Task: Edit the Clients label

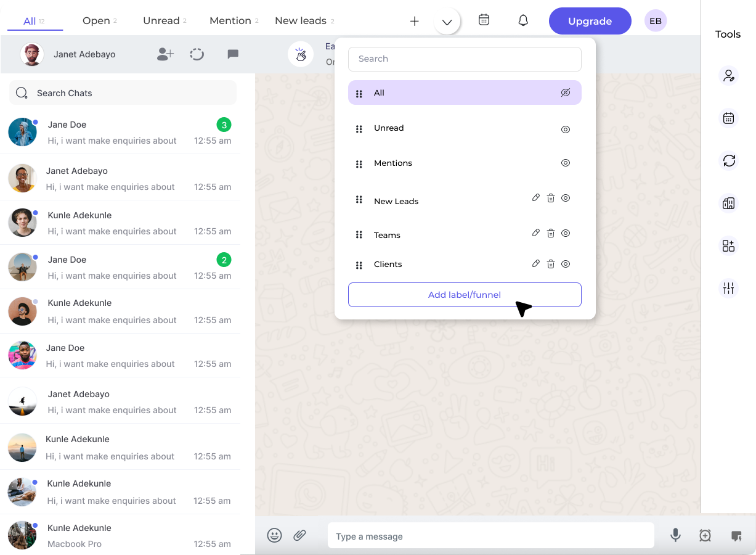Action: pos(536,264)
